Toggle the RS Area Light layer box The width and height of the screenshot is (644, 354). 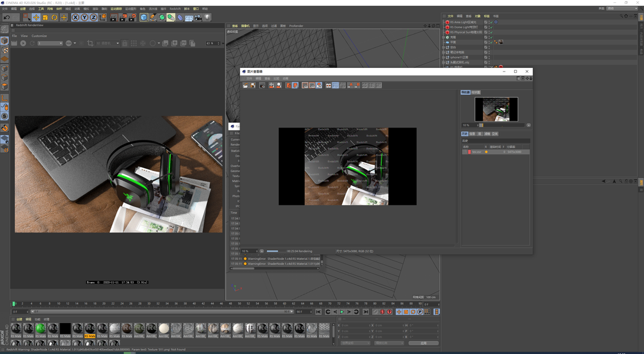coord(486,22)
